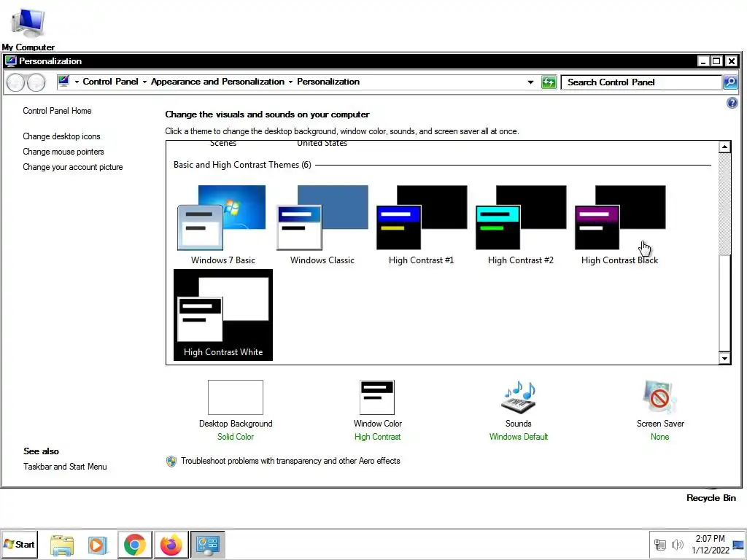Launch Windows Media Player from taskbar
Screen dimensions: 747x560
[x=98, y=545]
